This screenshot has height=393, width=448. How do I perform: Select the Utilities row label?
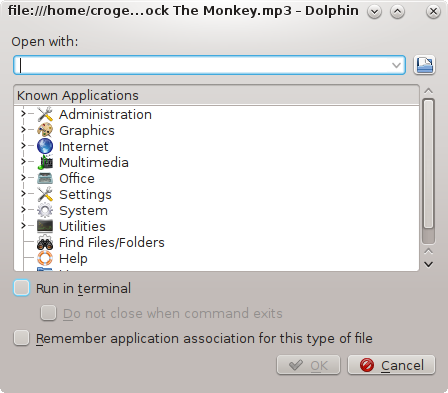[82, 226]
